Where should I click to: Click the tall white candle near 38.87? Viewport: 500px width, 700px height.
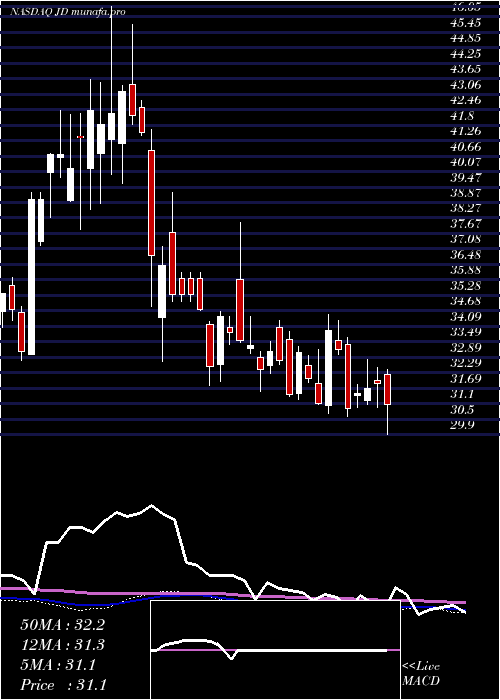(31, 277)
